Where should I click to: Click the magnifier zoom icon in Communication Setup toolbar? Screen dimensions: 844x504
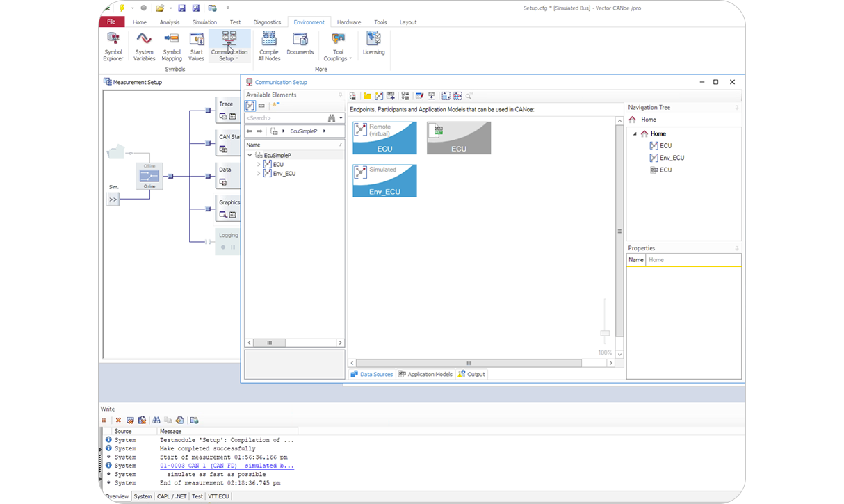(469, 96)
